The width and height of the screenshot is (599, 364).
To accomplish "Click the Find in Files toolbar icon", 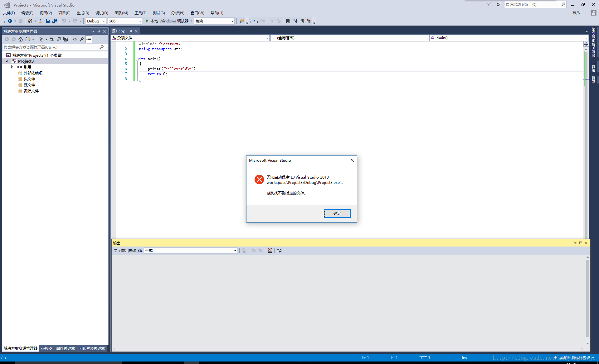I will click(x=241, y=21).
